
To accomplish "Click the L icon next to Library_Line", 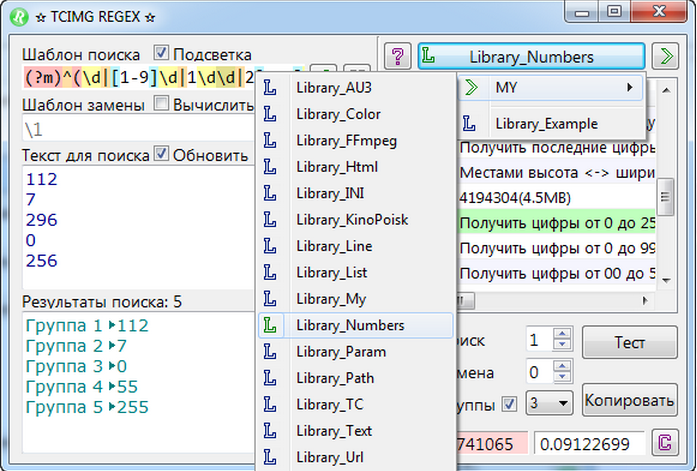I will click(x=270, y=246).
